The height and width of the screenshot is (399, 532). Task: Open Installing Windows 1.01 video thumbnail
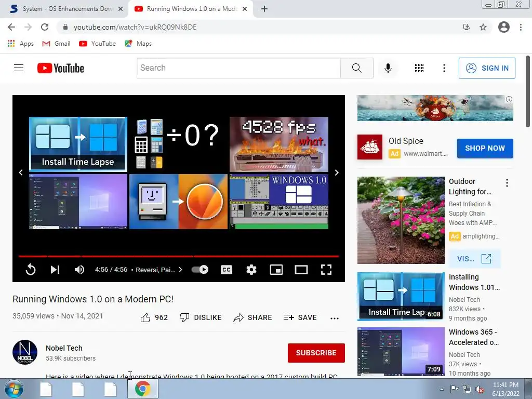click(x=401, y=297)
